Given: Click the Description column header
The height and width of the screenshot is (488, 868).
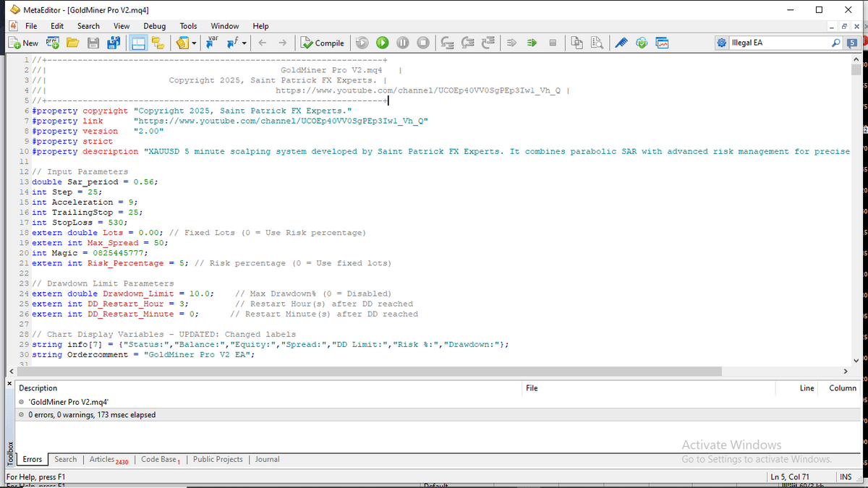Looking at the screenshot, I should pyautogui.click(x=268, y=388).
